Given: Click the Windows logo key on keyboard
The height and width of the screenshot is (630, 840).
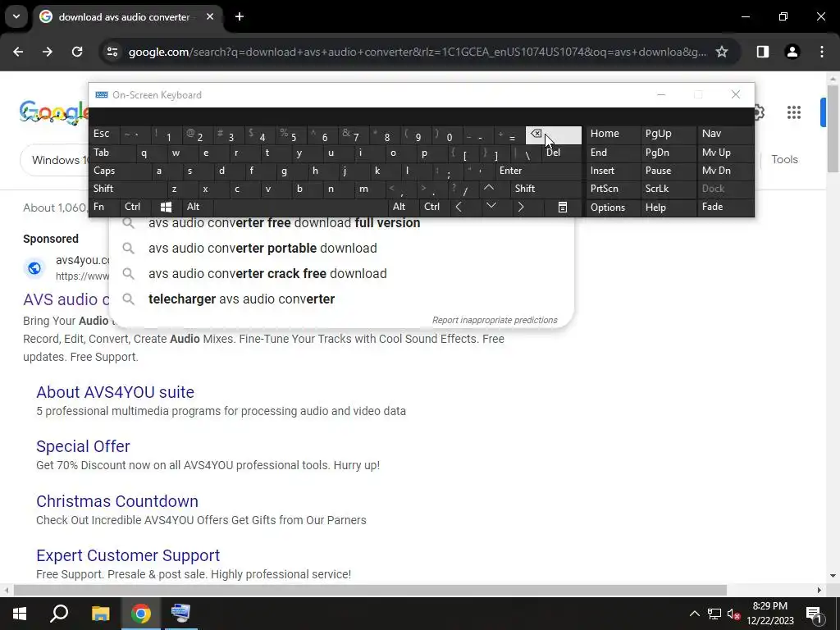Looking at the screenshot, I should coord(166,207).
